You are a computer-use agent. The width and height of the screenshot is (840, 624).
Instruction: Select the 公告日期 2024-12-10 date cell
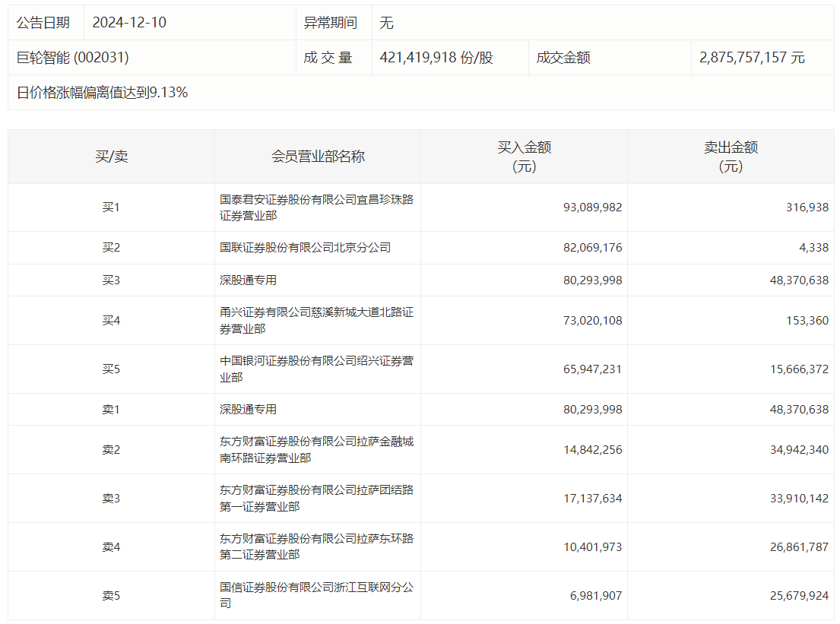tap(129, 23)
